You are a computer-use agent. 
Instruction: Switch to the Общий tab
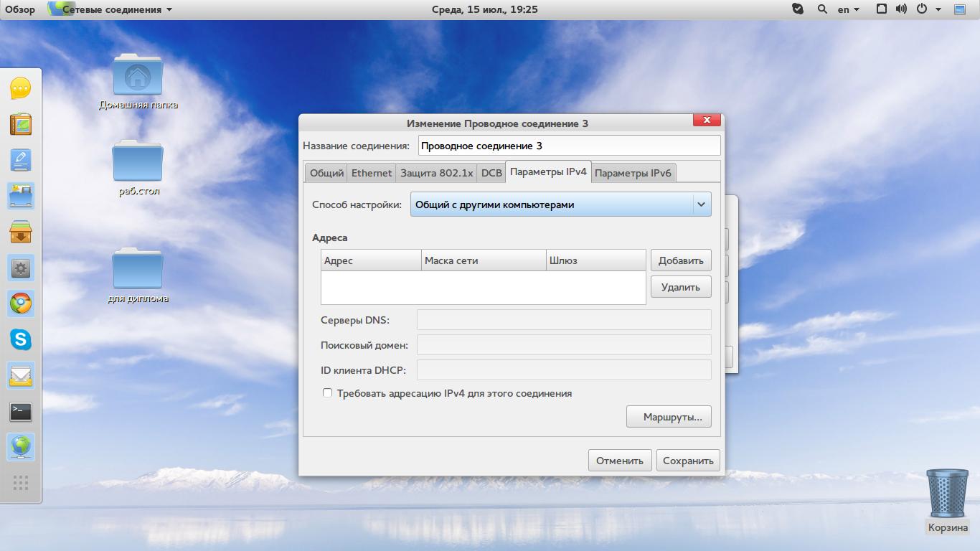(x=326, y=173)
